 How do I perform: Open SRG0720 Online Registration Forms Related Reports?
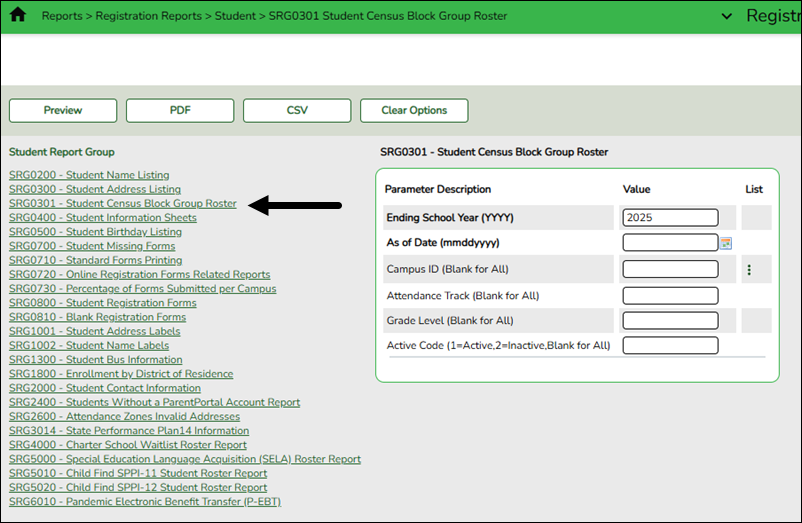coord(140,275)
